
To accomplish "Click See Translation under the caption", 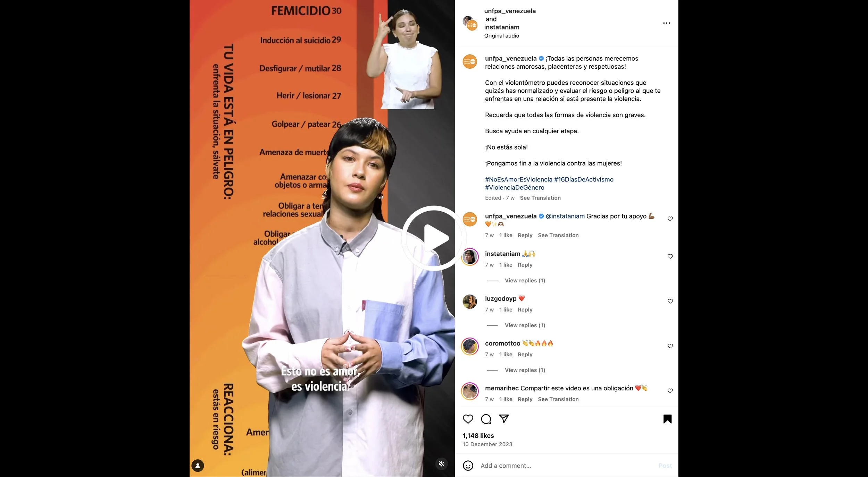I will pyautogui.click(x=540, y=198).
